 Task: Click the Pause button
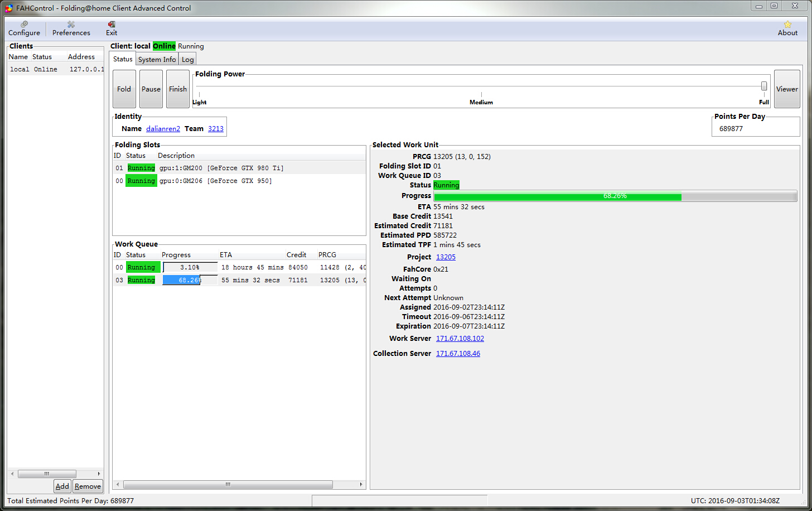point(151,89)
